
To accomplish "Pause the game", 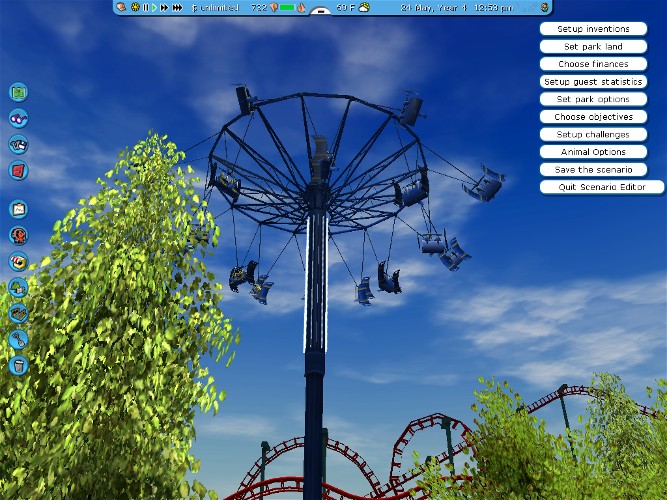I will (145, 7).
